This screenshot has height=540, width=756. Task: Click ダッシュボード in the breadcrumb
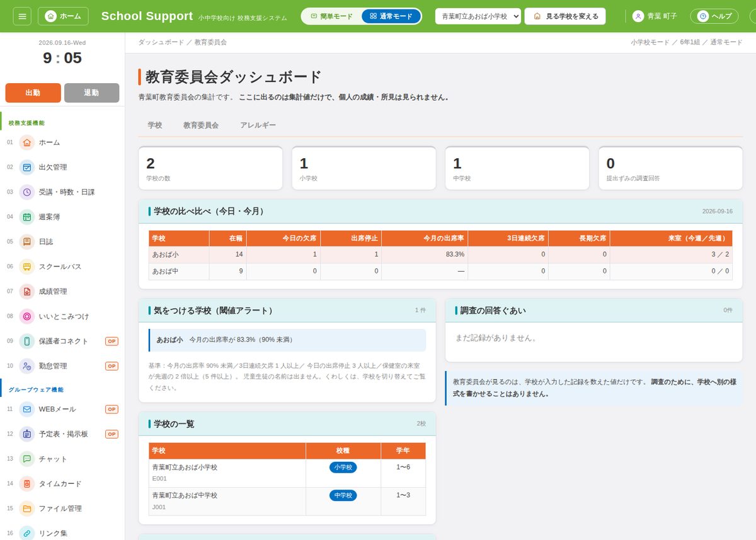click(x=161, y=42)
